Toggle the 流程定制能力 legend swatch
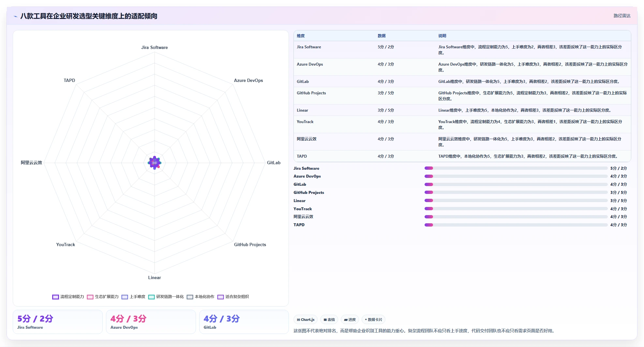Image resolution: width=644 pixels, height=347 pixels. coord(55,297)
